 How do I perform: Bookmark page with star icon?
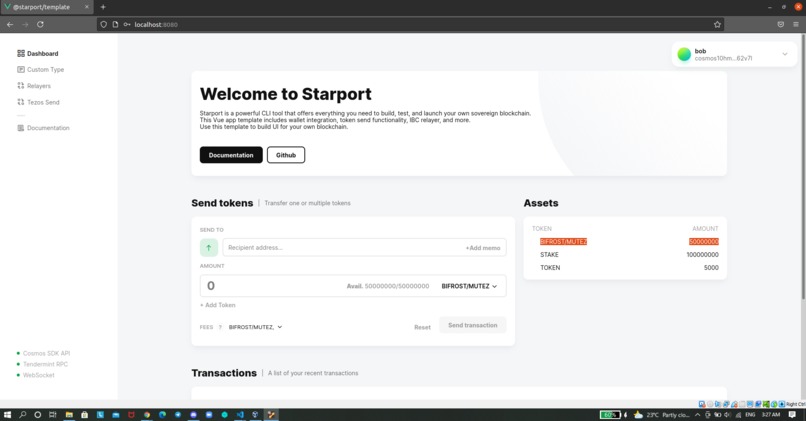pyautogui.click(x=717, y=24)
